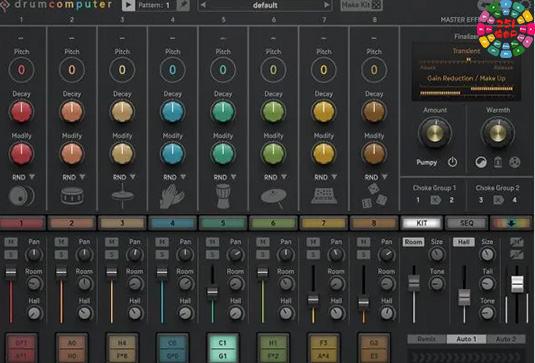Click the synthesizer icon on channel 7

click(x=324, y=197)
